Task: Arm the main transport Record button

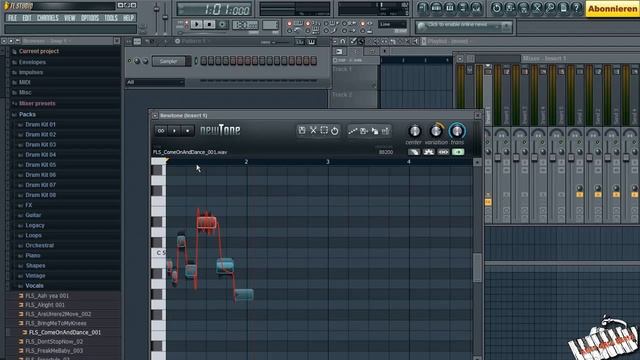Action: pos(222,24)
